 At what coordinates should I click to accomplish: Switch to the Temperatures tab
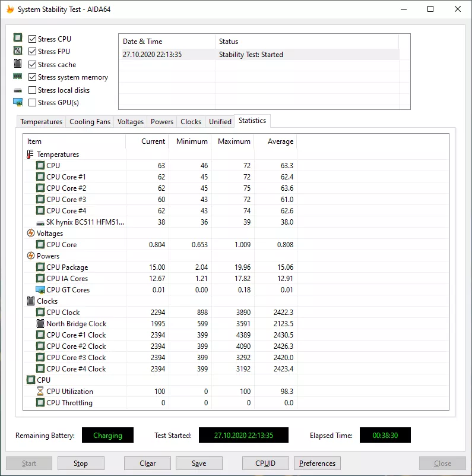coord(41,122)
